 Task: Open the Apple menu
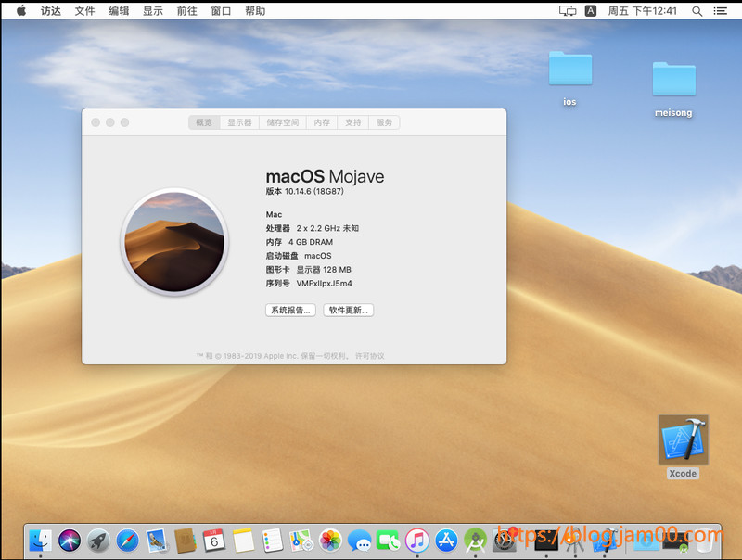point(20,11)
